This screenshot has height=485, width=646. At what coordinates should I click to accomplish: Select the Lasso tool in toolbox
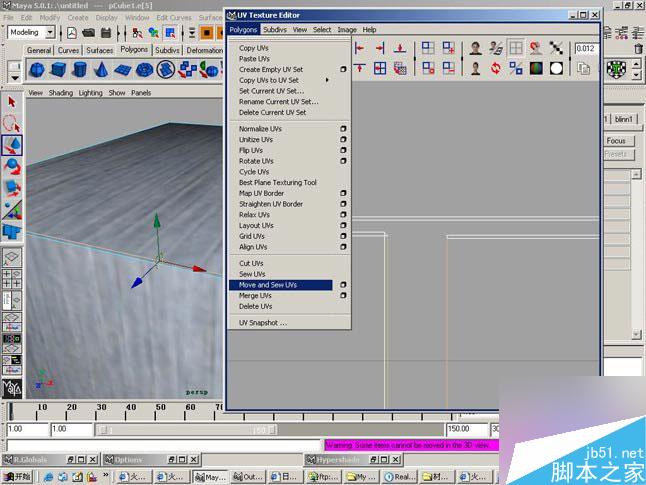coord(12,123)
